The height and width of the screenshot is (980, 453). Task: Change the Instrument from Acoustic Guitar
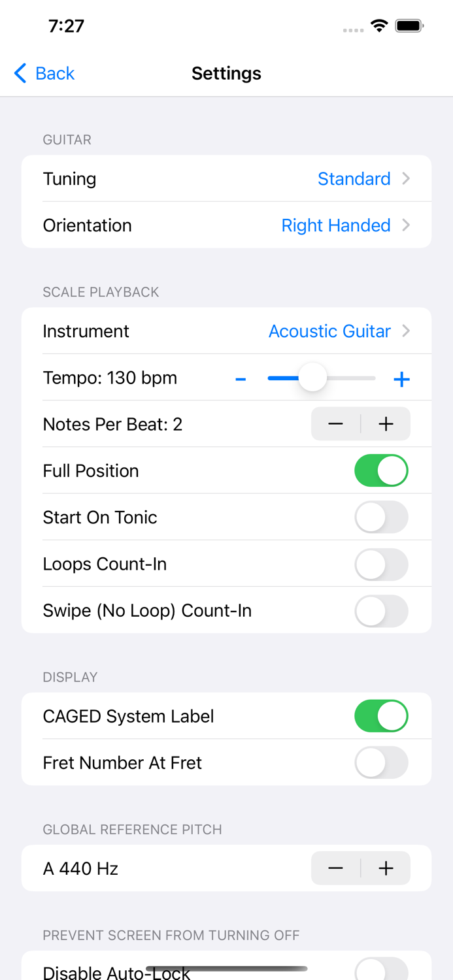(x=226, y=331)
